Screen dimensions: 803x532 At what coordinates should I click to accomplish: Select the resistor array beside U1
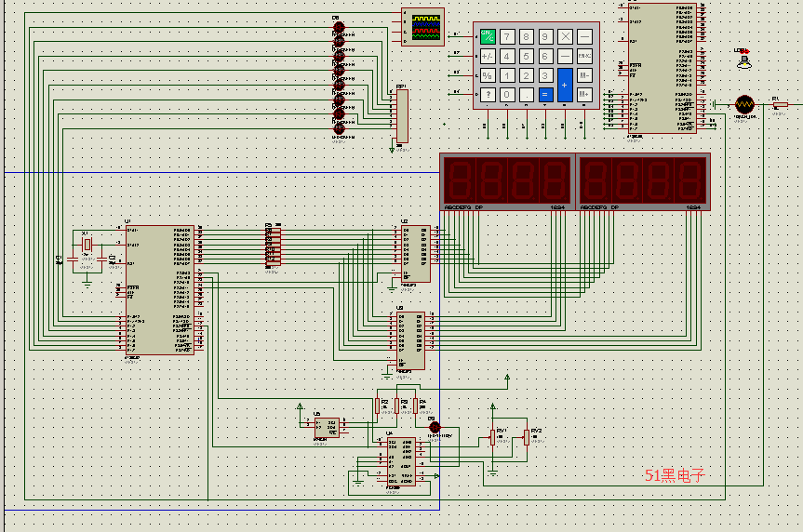coord(273,246)
